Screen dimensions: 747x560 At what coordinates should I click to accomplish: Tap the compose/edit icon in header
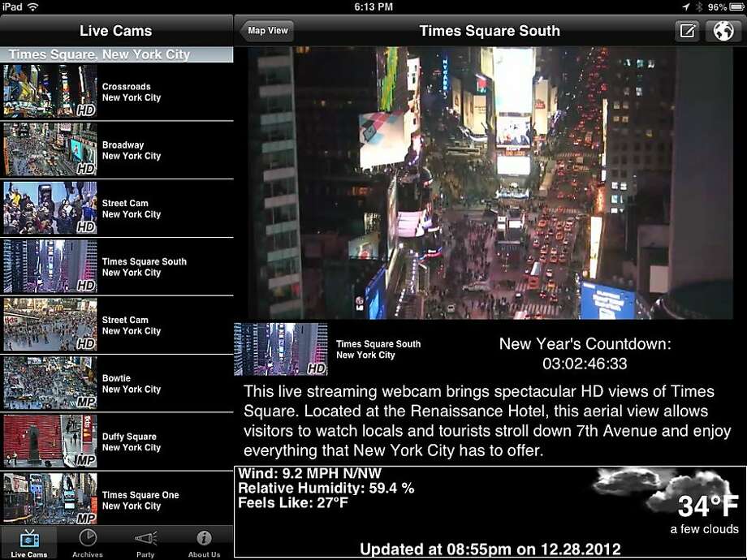point(688,31)
